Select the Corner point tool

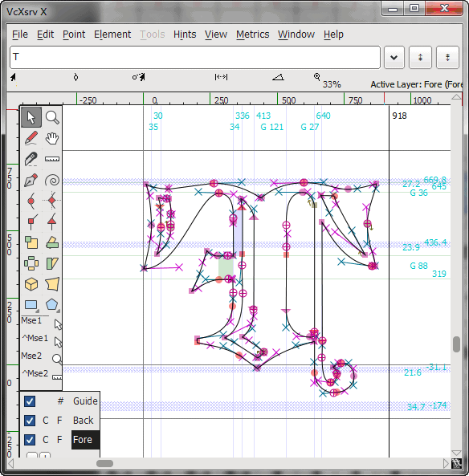(31, 222)
